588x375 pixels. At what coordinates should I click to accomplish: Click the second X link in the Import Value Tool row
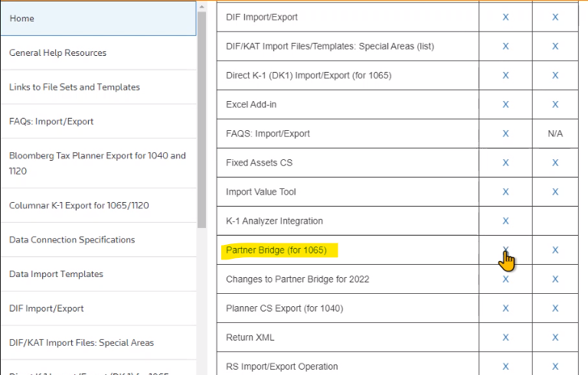(555, 192)
